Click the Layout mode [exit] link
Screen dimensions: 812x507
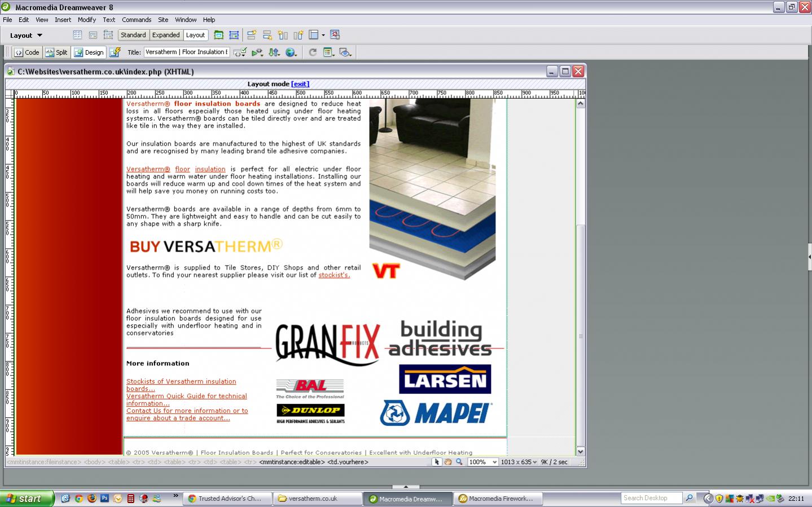point(300,84)
